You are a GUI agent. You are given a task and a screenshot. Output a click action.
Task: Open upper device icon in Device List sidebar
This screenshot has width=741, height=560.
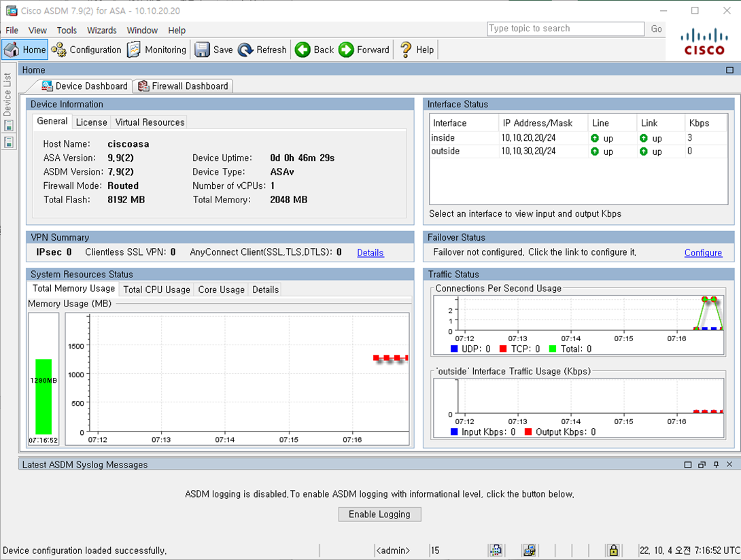point(9,126)
